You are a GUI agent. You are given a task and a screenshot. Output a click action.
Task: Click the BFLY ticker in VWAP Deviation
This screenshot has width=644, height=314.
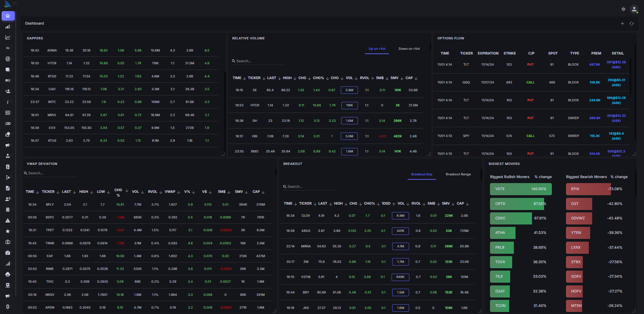coord(50,205)
